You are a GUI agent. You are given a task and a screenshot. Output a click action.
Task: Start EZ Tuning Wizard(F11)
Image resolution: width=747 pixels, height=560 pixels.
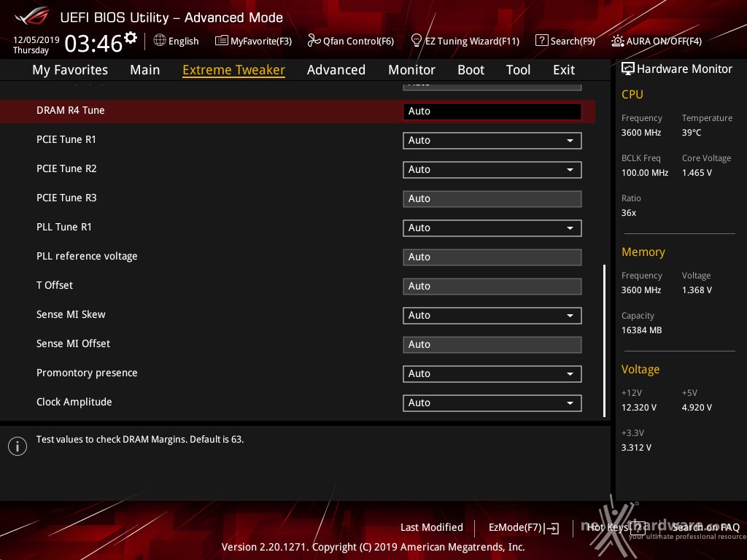(472, 41)
